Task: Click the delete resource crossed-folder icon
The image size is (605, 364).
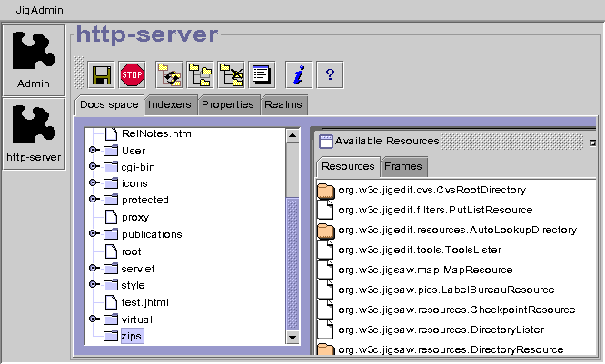Action: (x=231, y=74)
